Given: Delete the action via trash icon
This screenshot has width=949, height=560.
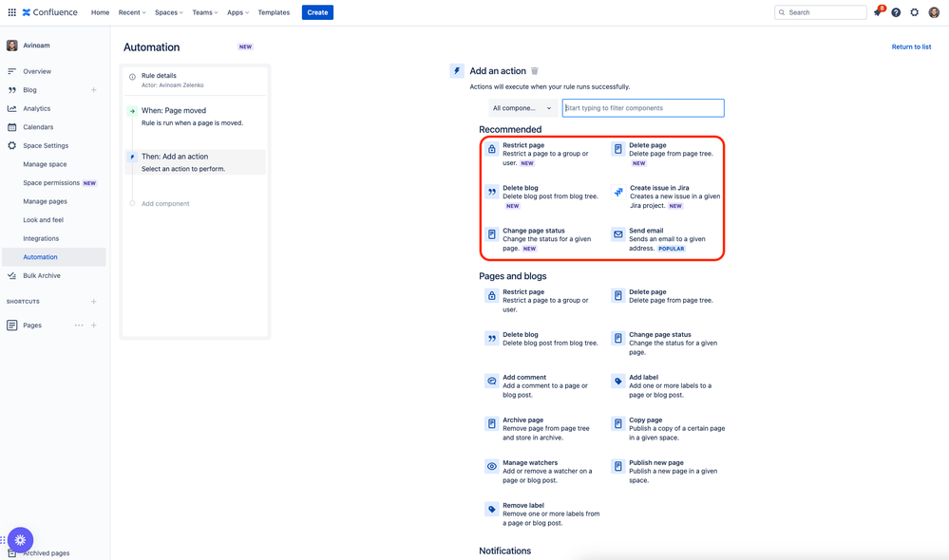Looking at the screenshot, I should pos(535,71).
